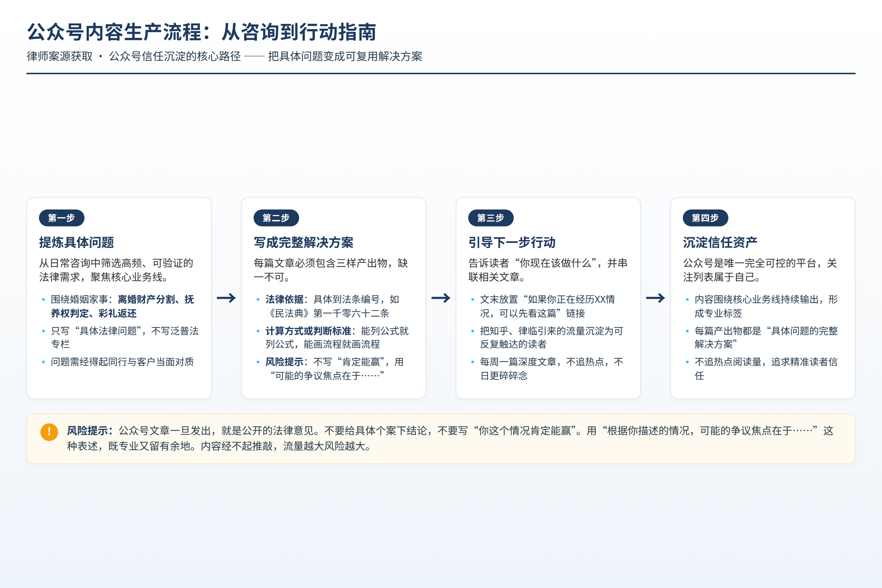Click the subtitle starting 律师案源获取
The image size is (882, 588).
click(224, 56)
